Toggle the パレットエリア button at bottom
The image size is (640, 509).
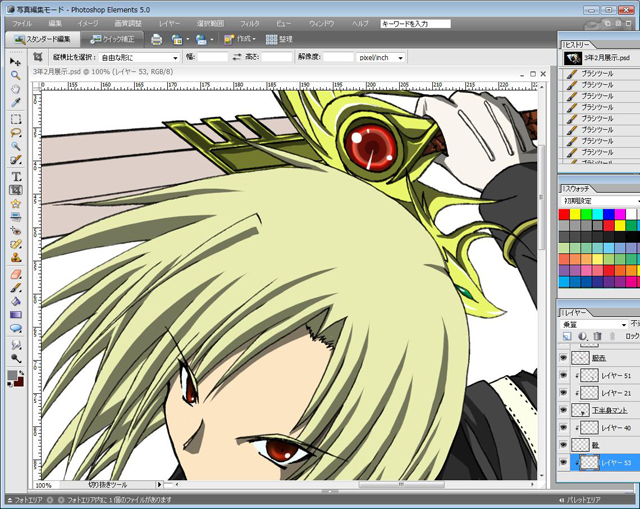(582, 500)
